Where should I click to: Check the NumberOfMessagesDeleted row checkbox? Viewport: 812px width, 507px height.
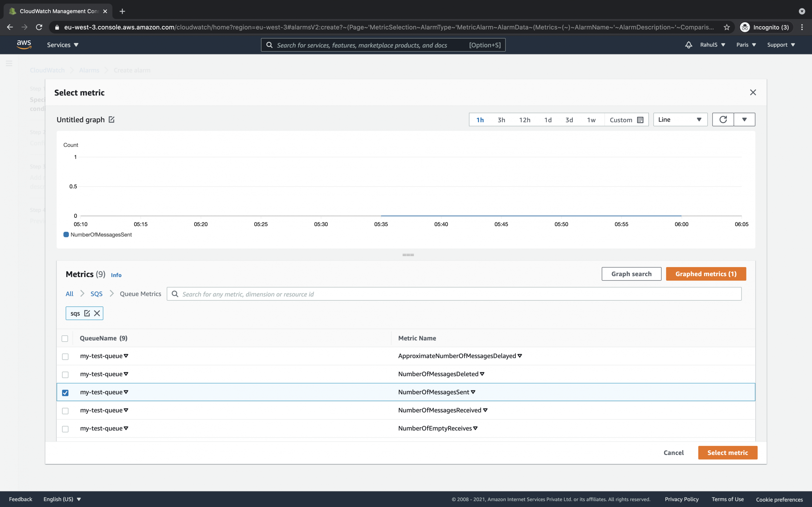pyautogui.click(x=66, y=374)
